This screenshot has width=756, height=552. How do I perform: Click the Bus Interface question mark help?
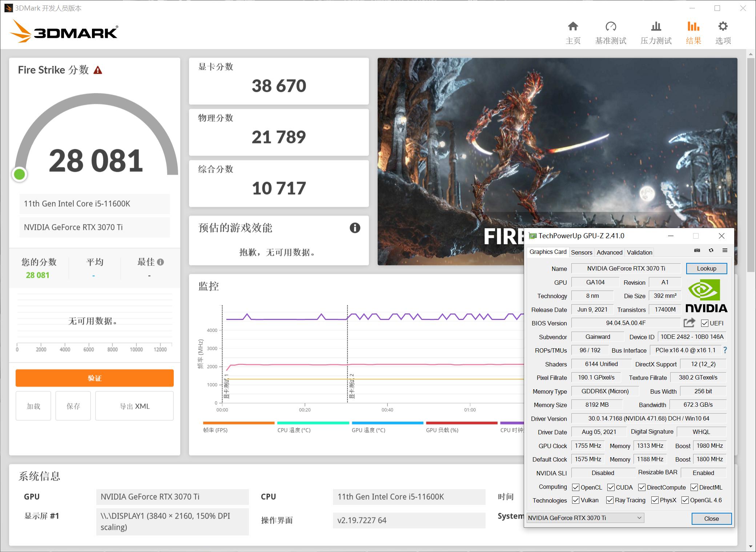[x=725, y=350]
